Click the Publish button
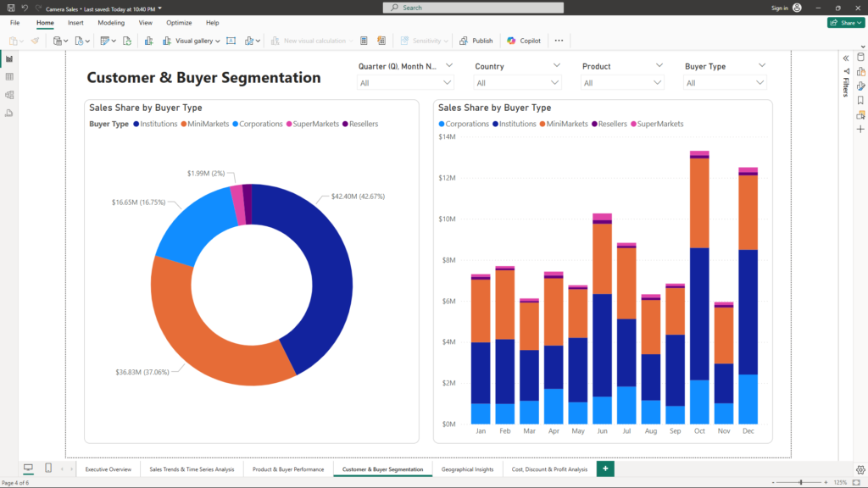 (476, 41)
